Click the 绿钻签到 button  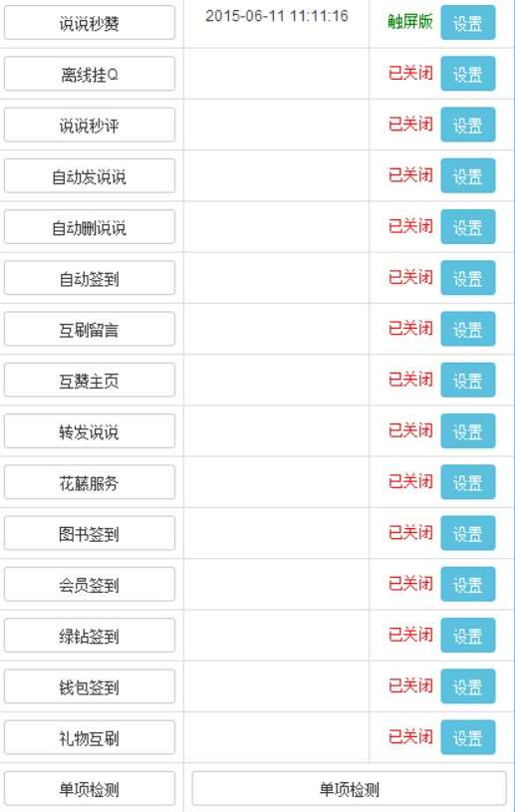click(89, 636)
